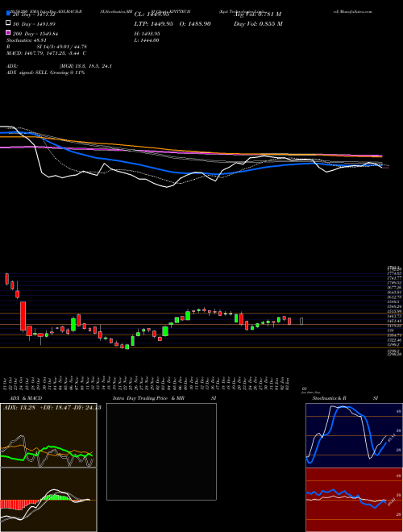Screen dimensions: 403x532
Task: Click the large red candle on 24 Oct
Action: [x=23, y=316]
